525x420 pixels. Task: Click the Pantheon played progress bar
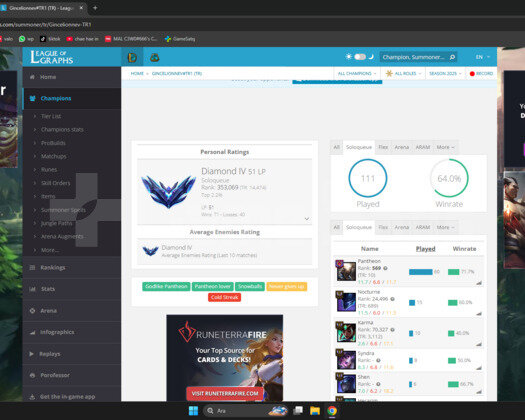coord(421,272)
